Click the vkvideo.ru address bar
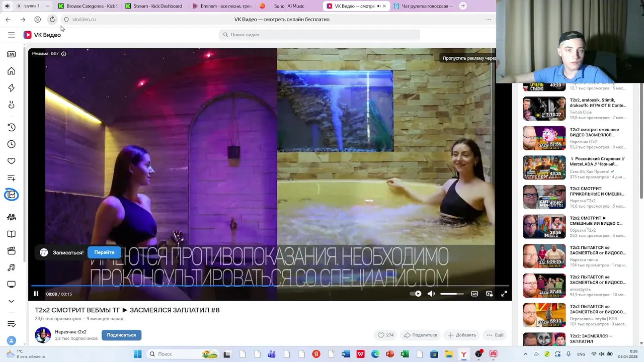Image resolution: width=644 pixels, height=362 pixels. pos(84,20)
